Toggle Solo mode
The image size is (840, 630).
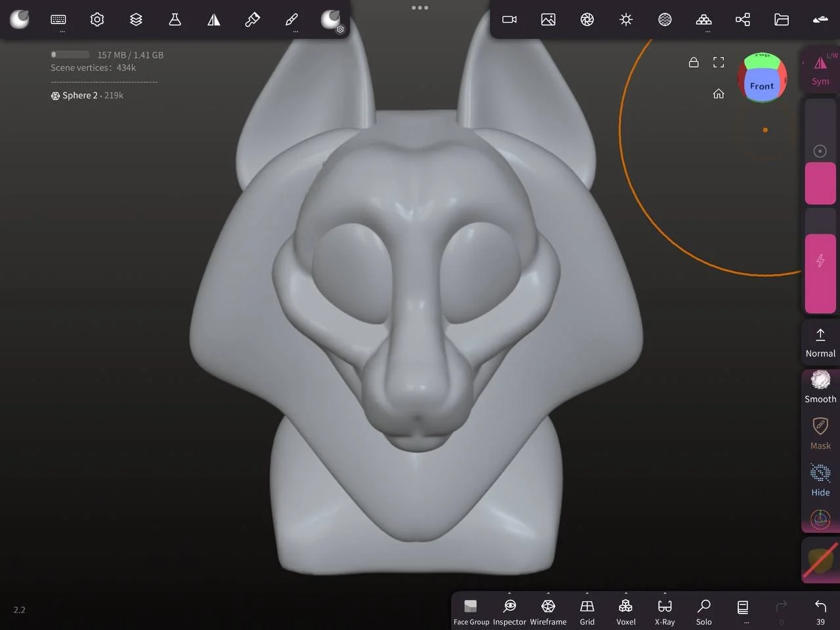pyautogui.click(x=703, y=611)
